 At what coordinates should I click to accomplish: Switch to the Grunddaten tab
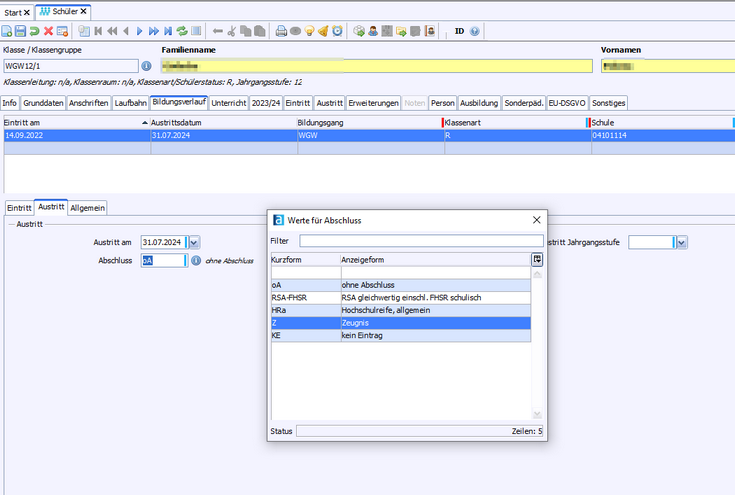[44, 103]
